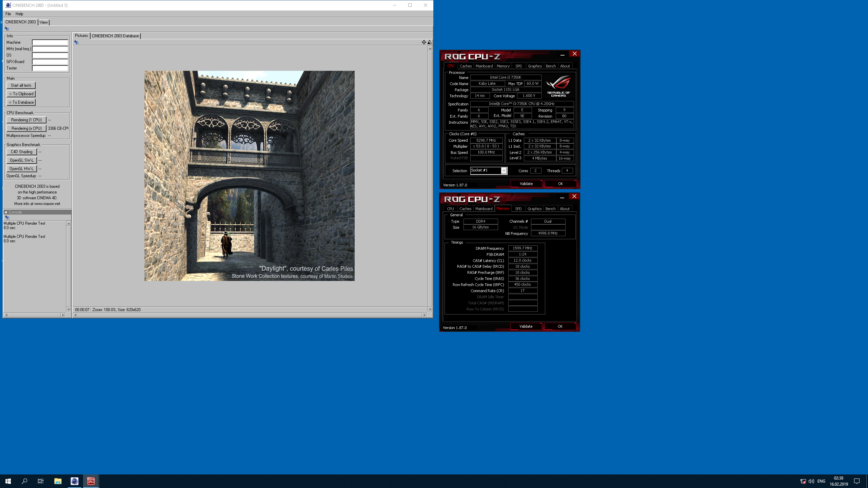Open the network status tray icon
The width and height of the screenshot is (868, 488).
click(x=803, y=481)
